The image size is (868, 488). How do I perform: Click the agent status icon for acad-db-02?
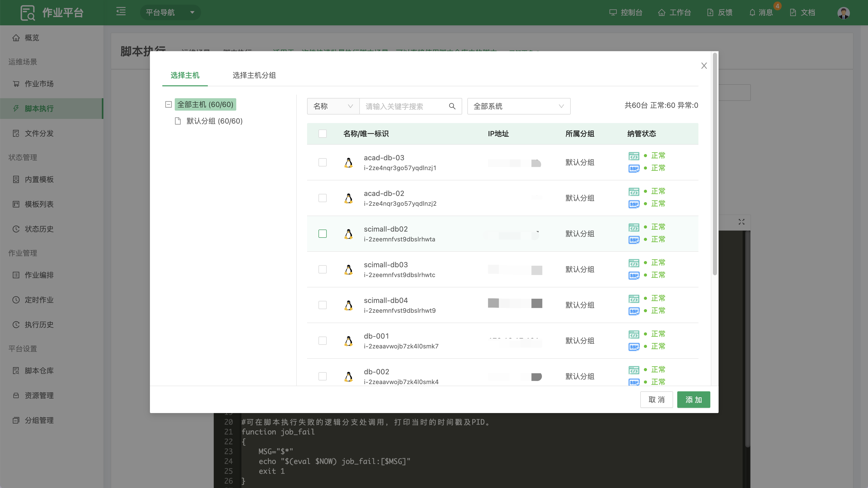[634, 192]
